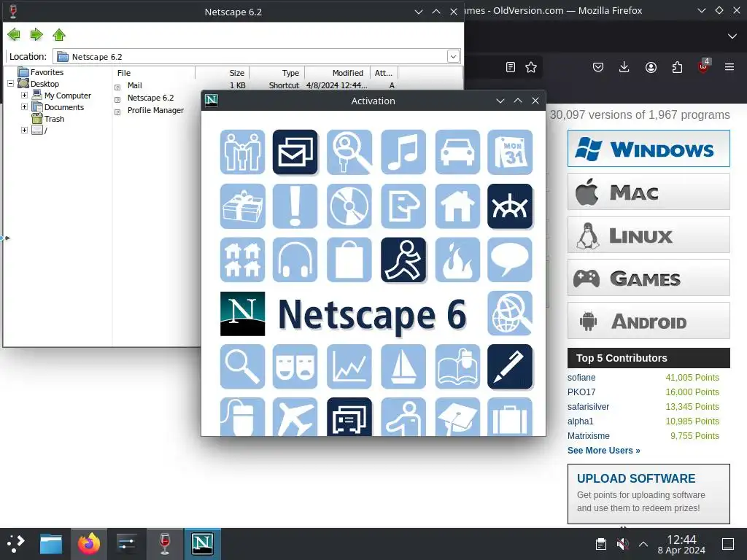Expand the root slash drive node
This screenshot has width=747, height=560.
tap(24, 130)
